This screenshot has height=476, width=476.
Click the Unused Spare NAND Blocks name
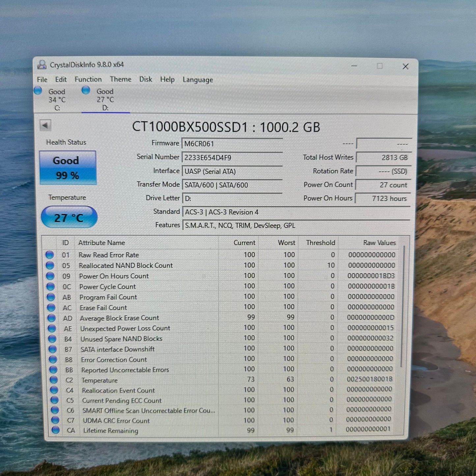pyautogui.click(x=121, y=339)
